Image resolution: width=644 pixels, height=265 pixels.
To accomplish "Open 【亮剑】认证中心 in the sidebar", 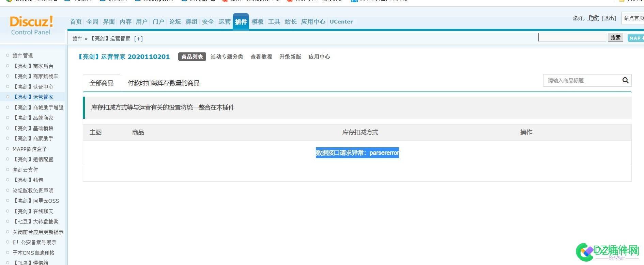I will 33,87.
